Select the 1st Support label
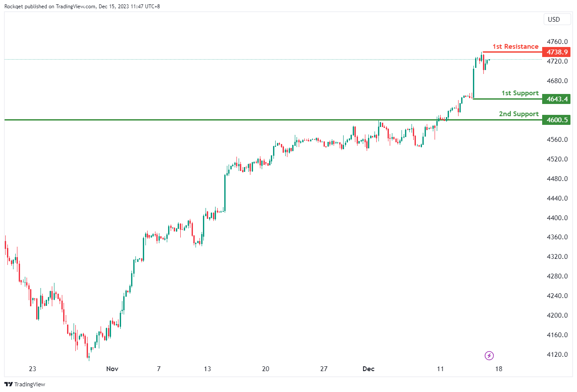Image resolution: width=577 pixels, height=392 pixels. point(520,93)
